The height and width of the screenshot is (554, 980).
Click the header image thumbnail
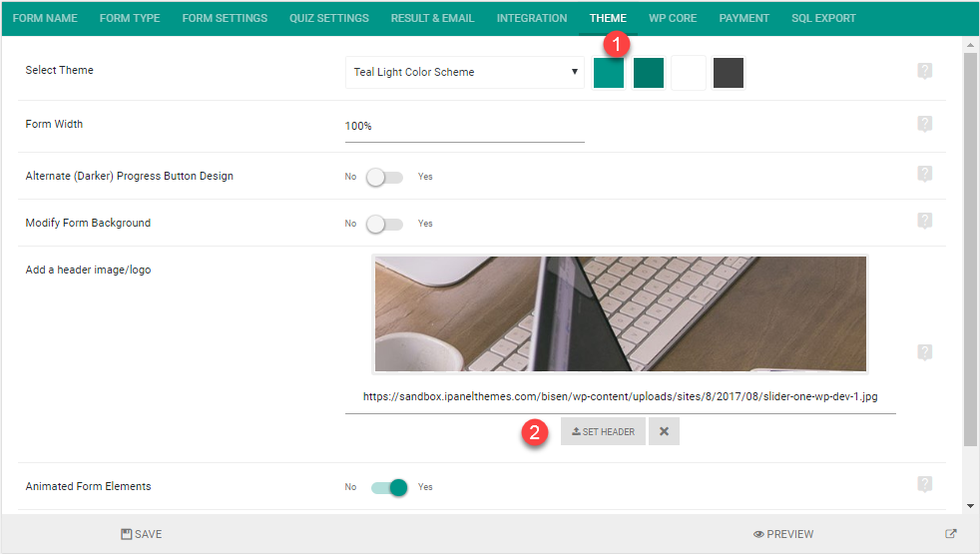[x=620, y=313]
